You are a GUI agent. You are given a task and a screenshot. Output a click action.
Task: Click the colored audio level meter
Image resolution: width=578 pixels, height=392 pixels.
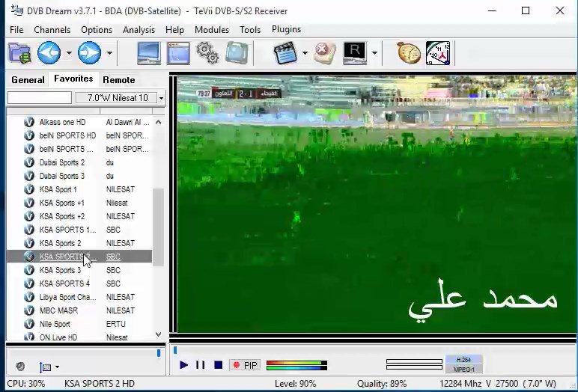(296, 365)
